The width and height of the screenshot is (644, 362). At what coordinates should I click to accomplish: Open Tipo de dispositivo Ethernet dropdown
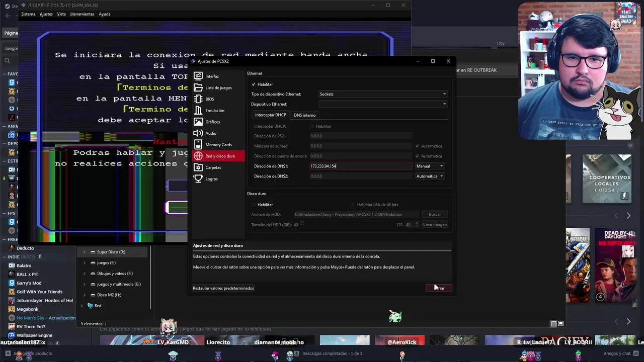[x=383, y=94]
